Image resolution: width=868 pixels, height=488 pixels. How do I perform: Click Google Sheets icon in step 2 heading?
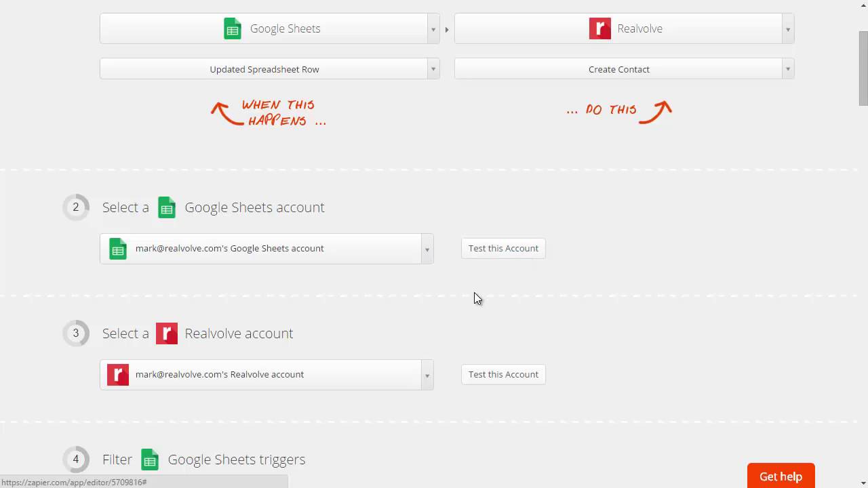coord(167,207)
